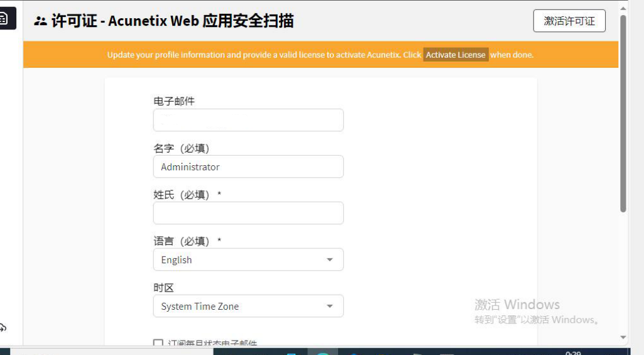The image size is (644, 355).
Task: Click the highlighted Activate License text in banner
Action: [456, 55]
